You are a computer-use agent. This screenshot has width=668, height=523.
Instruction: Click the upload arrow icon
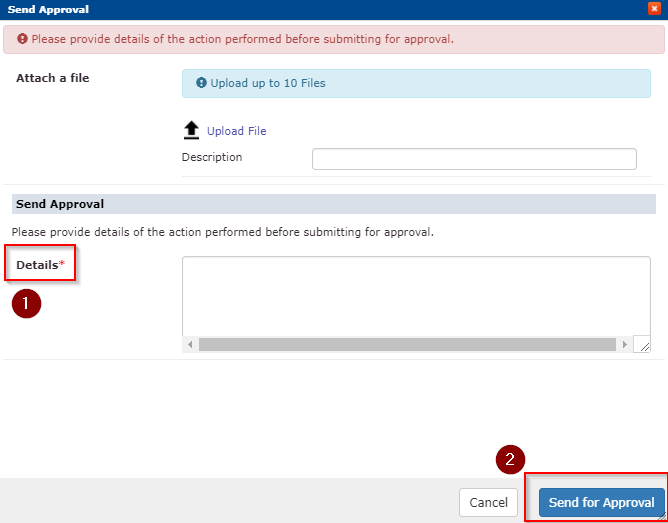coord(192,130)
